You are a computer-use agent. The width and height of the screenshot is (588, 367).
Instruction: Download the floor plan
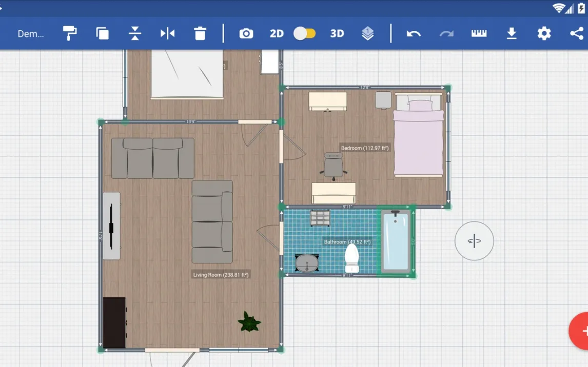512,33
